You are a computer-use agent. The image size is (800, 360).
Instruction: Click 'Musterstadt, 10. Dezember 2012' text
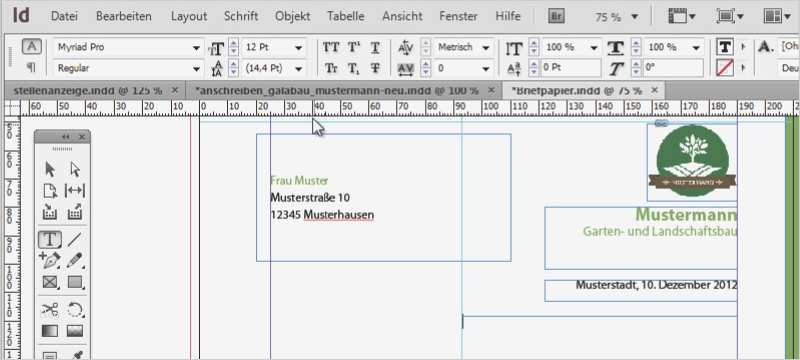click(656, 285)
